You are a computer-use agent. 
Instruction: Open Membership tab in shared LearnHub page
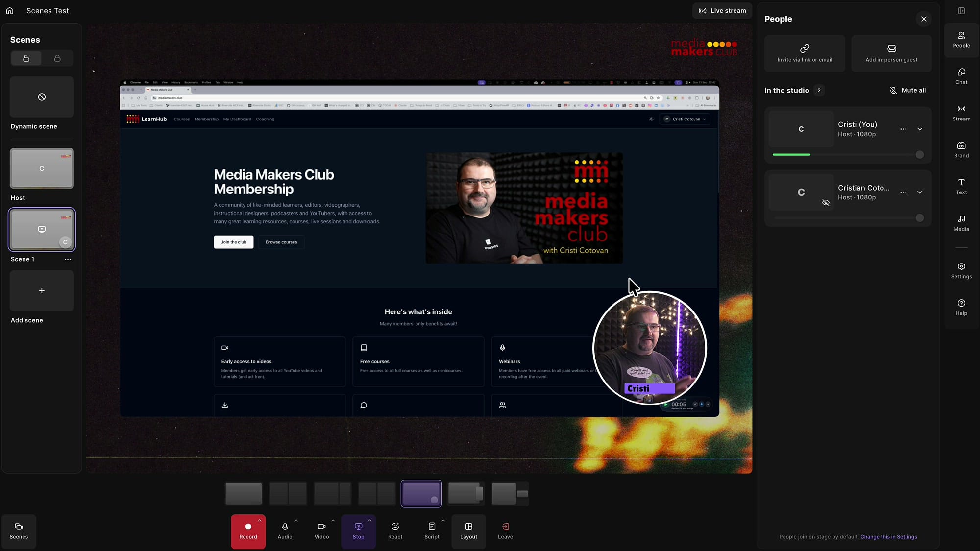click(206, 119)
